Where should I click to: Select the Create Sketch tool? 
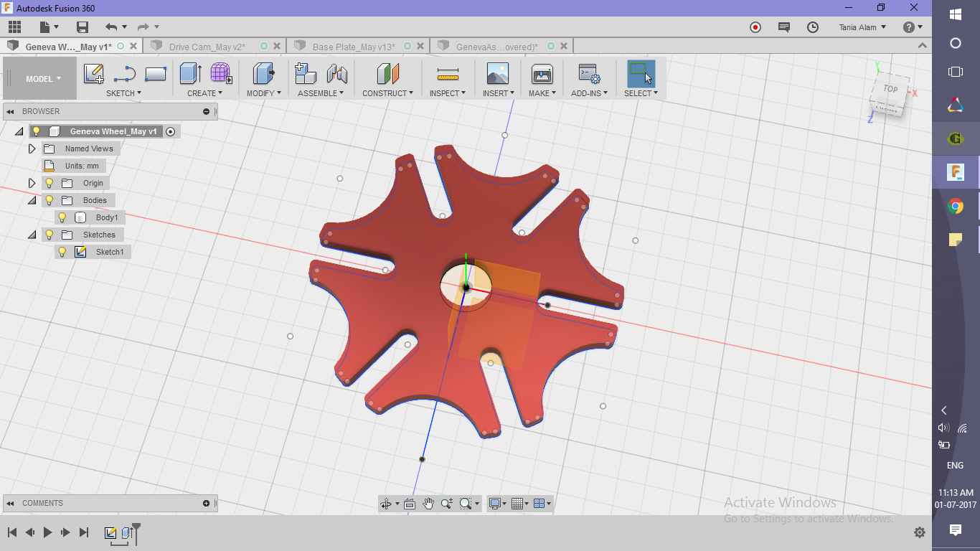94,73
